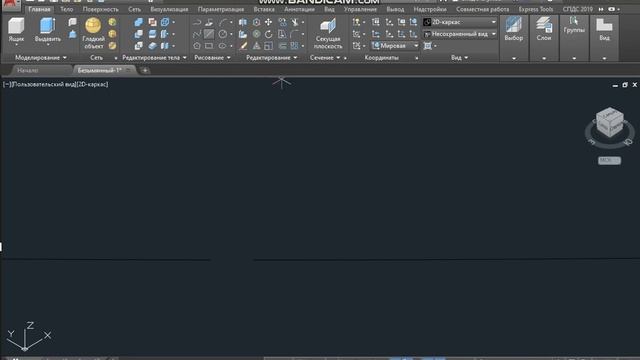This screenshot has width=640, height=360.
Task: Switch to the Главная ribbon tab
Action: pyautogui.click(x=40, y=9)
